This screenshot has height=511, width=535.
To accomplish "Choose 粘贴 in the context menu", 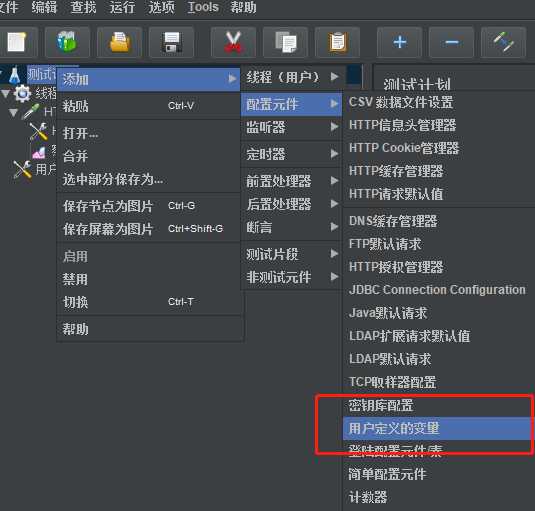I will [148, 106].
